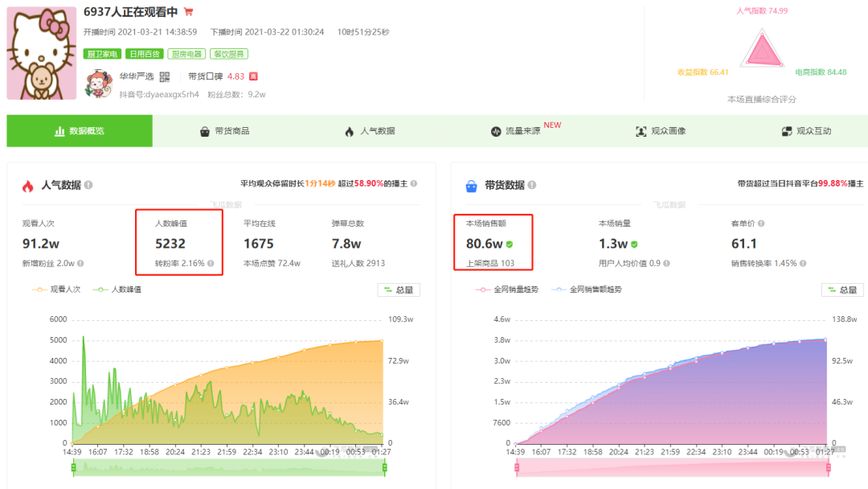Toggle the 人数峰值 legend series

click(x=117, y=290)
